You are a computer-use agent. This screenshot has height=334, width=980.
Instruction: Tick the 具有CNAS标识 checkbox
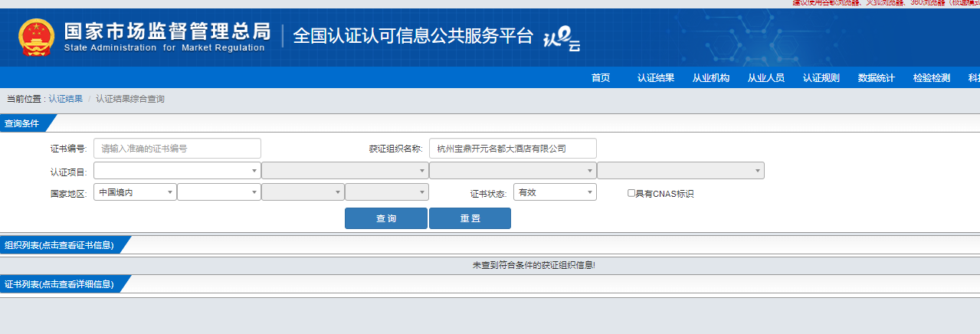click(631, 193)
